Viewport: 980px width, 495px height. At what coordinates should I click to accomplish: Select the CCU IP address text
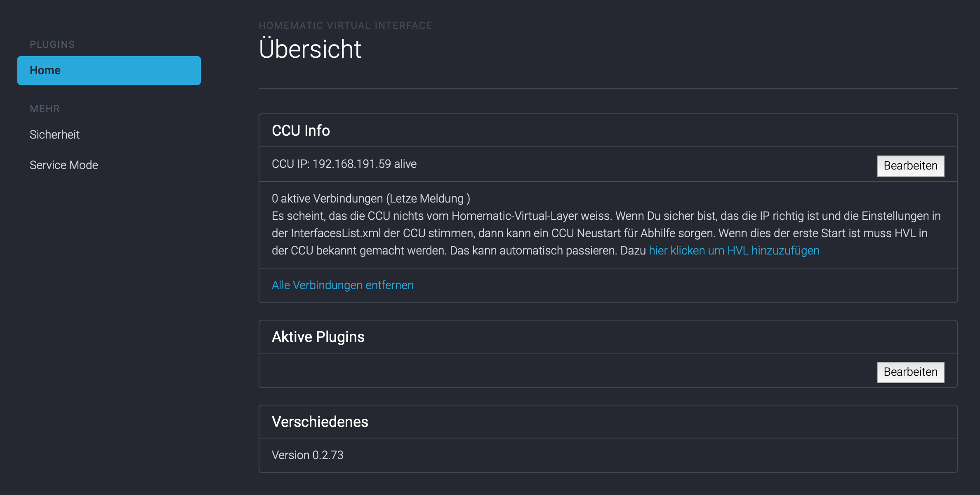(344, 164)
